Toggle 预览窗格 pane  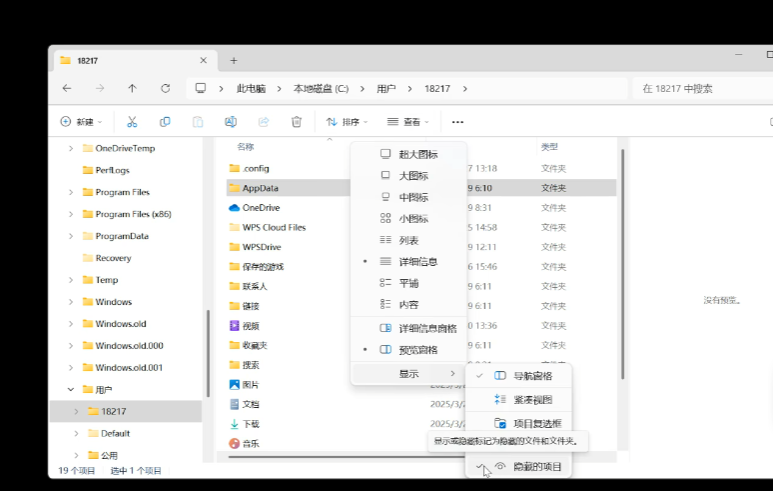click(x=409, y=350)
